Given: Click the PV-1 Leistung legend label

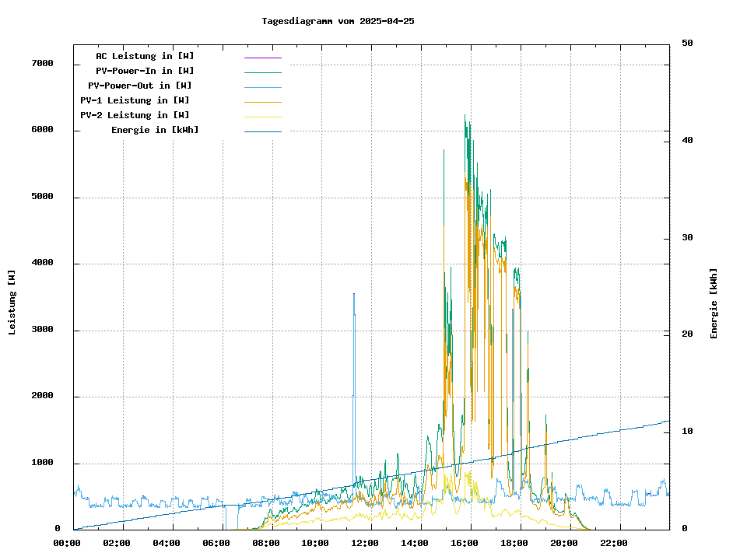Looking at the screenshot, I should tap(135, 100).
